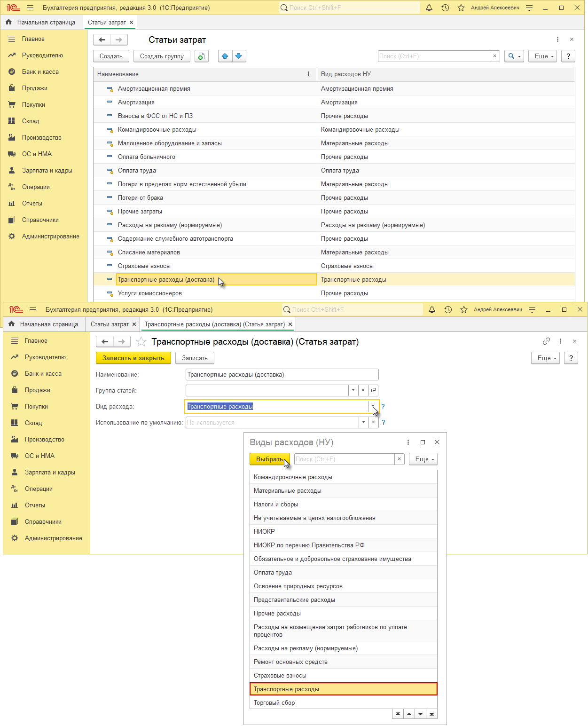Screen dimensions: 588x726
Task: Go back arrow in Транспортные расходы form
Action: (105, 341)
